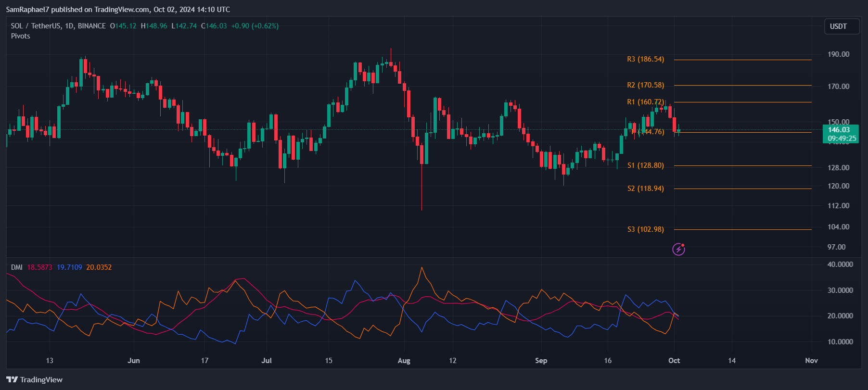Click the R1 (160.72) pivot label
Screen dimensions: 868x390
645,102
